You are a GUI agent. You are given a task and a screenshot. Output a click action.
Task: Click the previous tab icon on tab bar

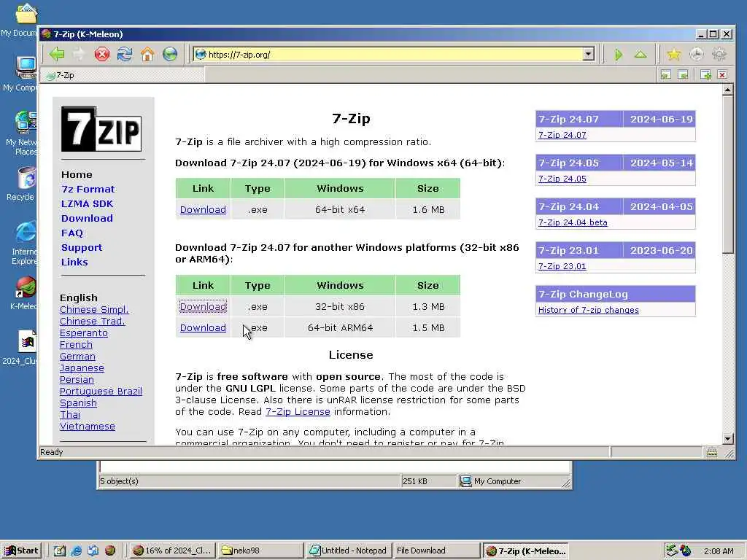pos(666,75)
